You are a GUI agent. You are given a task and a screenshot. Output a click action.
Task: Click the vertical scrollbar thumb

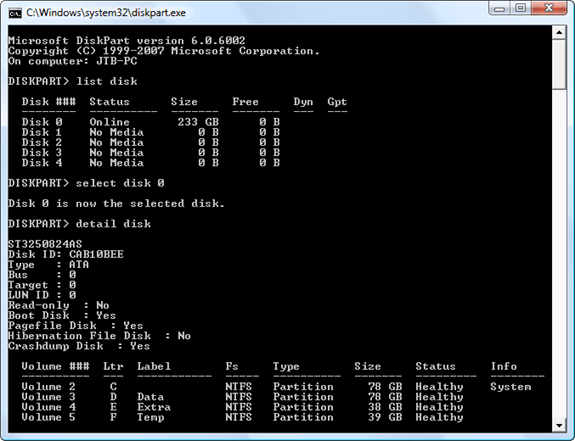[559, 64]
